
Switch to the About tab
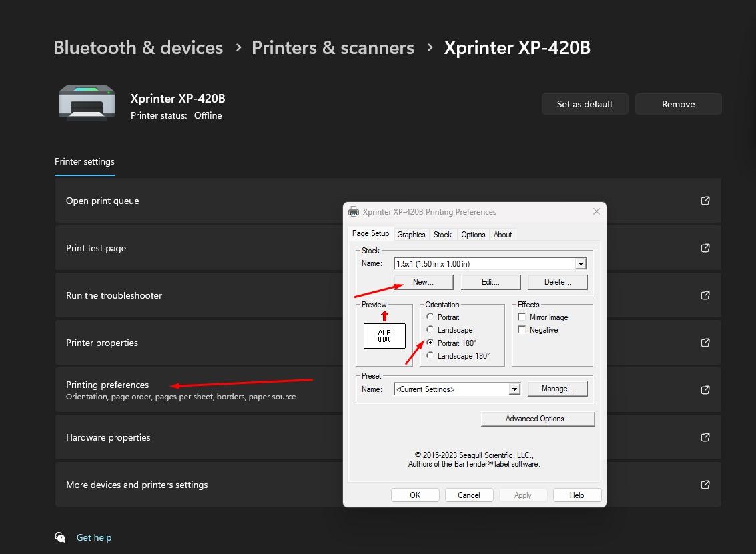point(502,235)
